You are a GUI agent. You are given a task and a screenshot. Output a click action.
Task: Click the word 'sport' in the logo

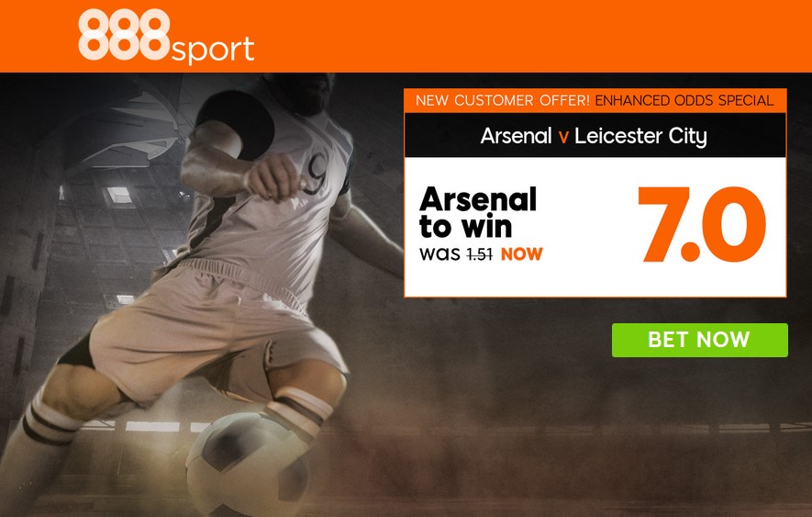(x=212, y=51)
